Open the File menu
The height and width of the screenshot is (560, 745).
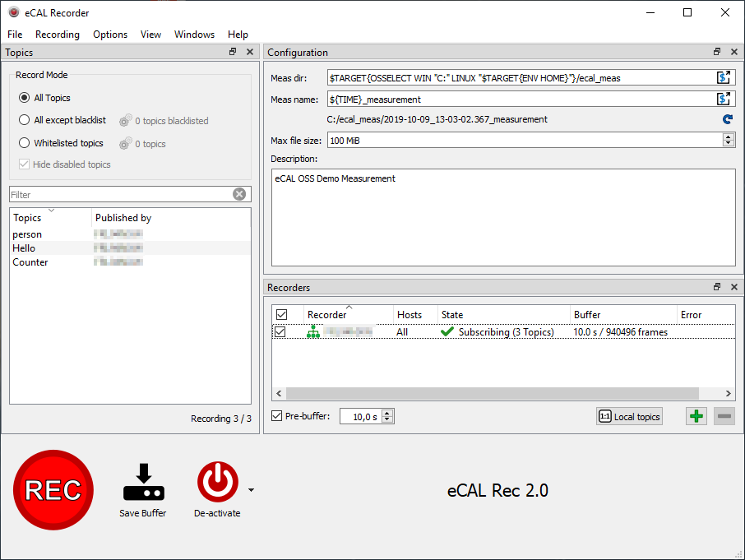click(x=15, y=35)
